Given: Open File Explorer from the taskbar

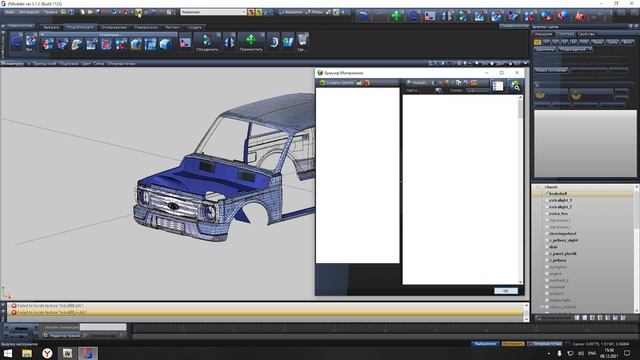Looking at the screenshot, I should 27,353.
